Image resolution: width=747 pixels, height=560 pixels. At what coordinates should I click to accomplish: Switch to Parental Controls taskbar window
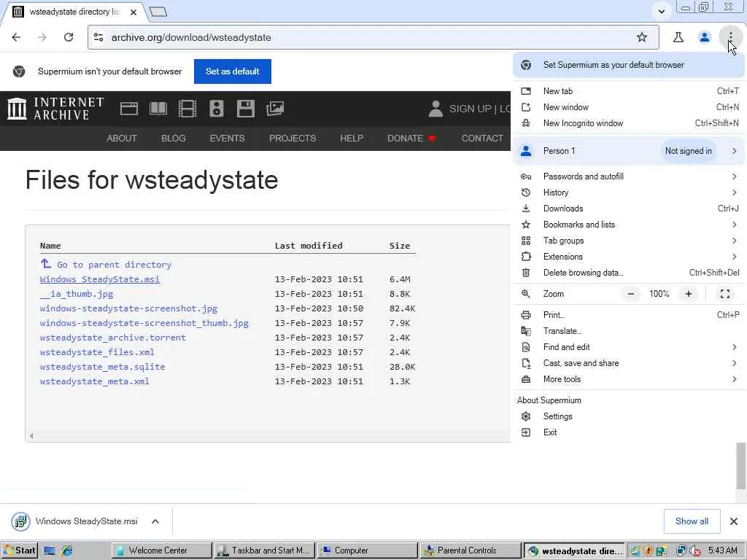469,551
